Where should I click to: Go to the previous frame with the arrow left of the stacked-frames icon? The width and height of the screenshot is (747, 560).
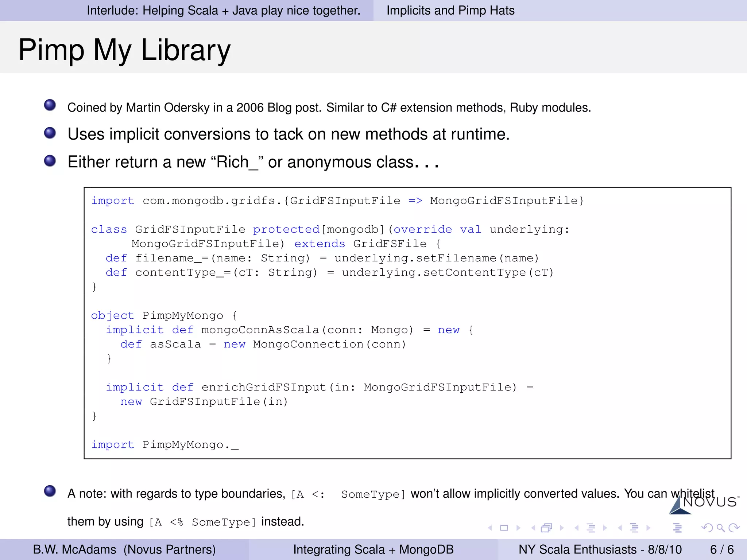pyautogui.click(x=533, y=528)
